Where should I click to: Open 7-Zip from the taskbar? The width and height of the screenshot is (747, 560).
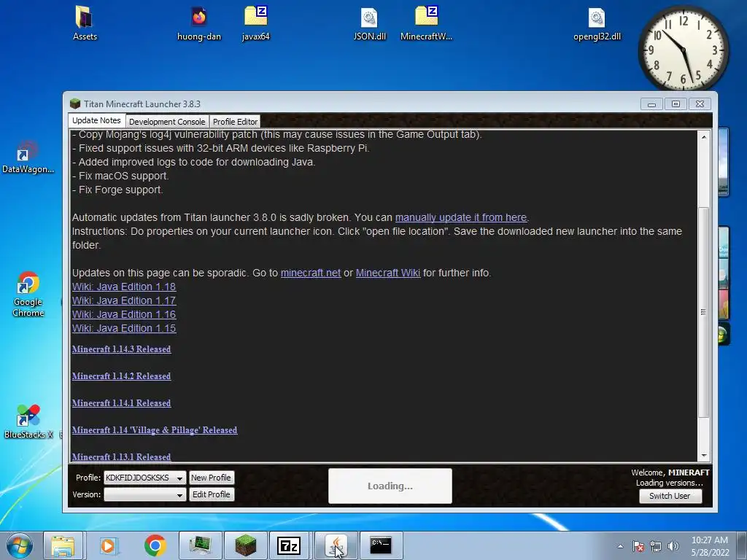[x=289, y=545]
